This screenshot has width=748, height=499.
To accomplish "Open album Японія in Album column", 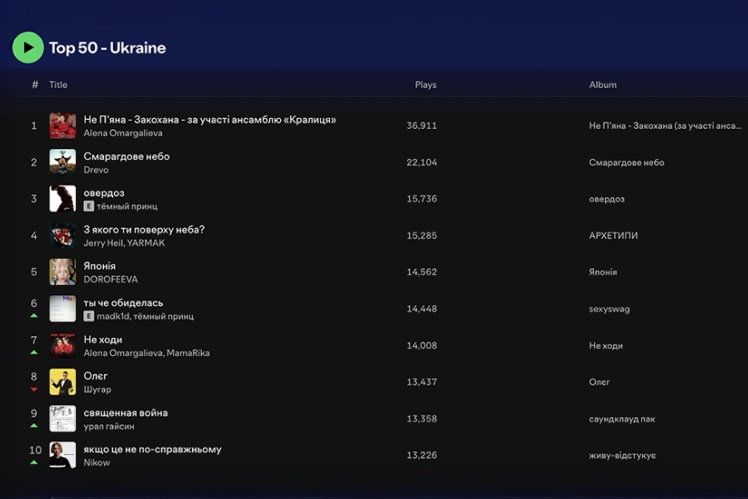I will 603,272.
